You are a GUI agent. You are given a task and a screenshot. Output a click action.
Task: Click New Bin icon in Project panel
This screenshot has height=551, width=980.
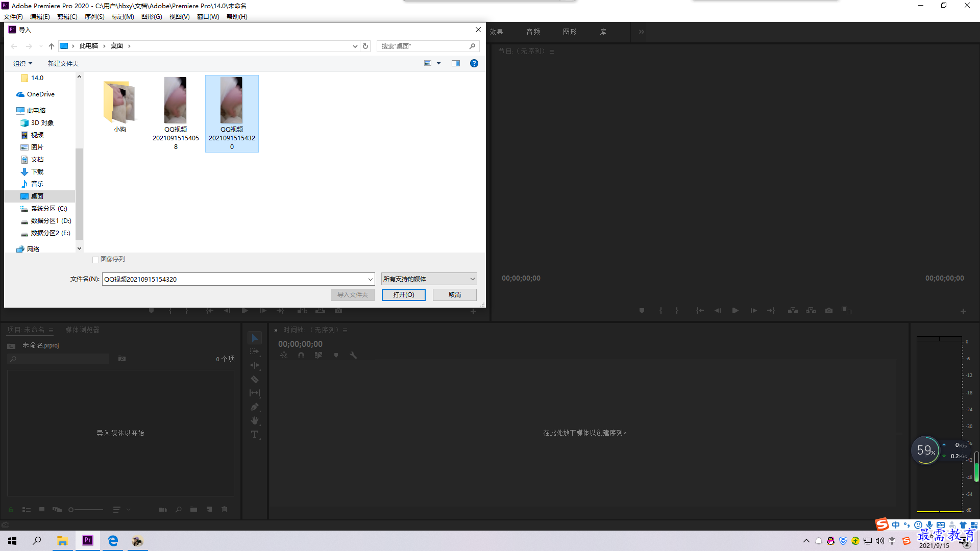tap(193, 510)
